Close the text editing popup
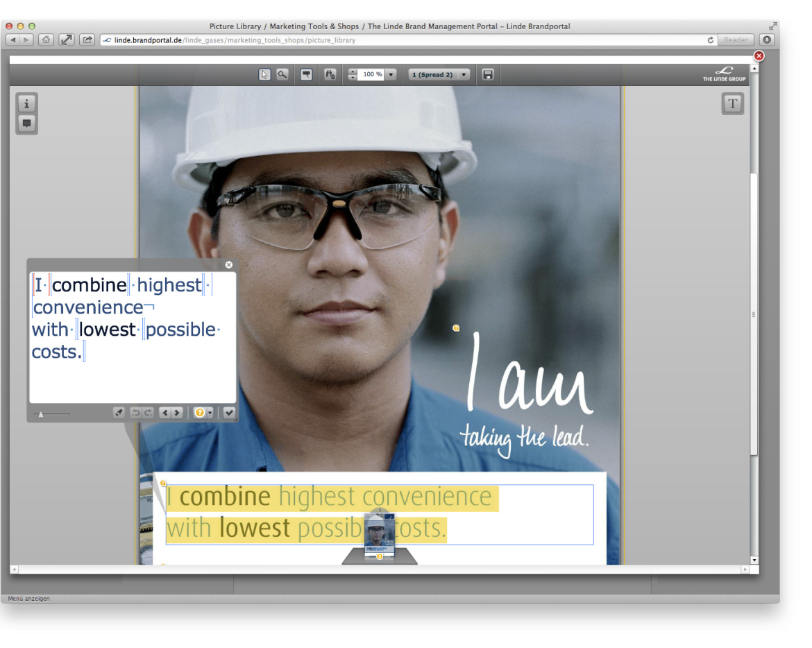The image size is (812, 648). tap(229, 264)
